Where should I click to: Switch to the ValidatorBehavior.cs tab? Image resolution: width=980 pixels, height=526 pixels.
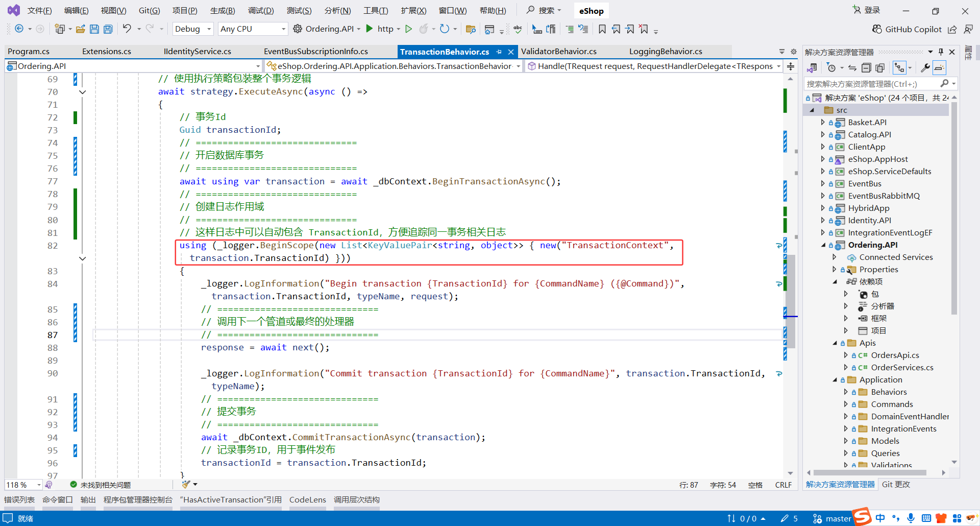coord(559,52)
